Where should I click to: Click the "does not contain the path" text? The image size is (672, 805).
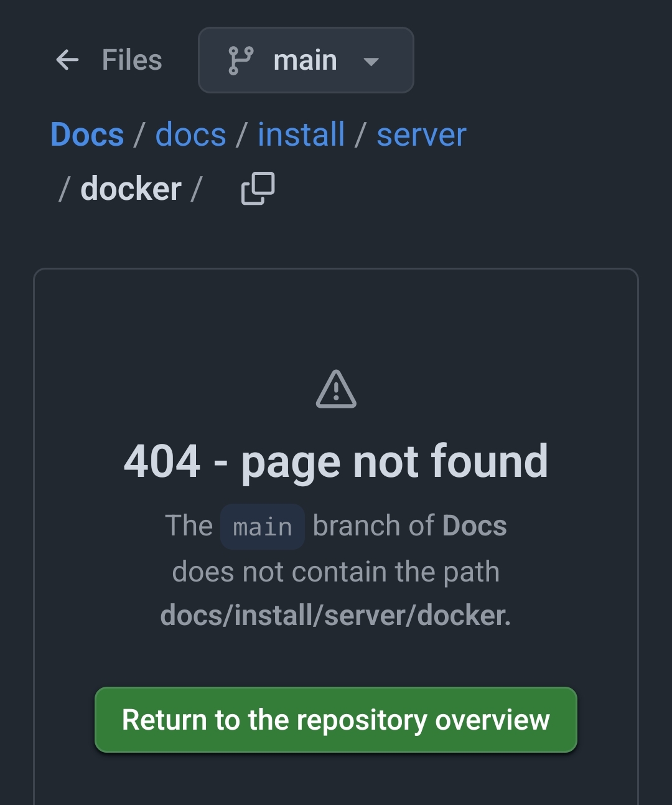click(336, 572)
